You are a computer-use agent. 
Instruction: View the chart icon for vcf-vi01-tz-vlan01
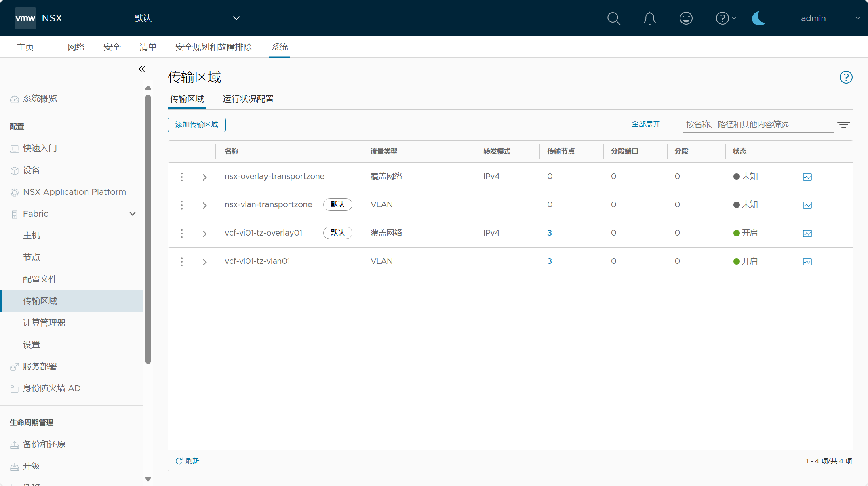807,262
